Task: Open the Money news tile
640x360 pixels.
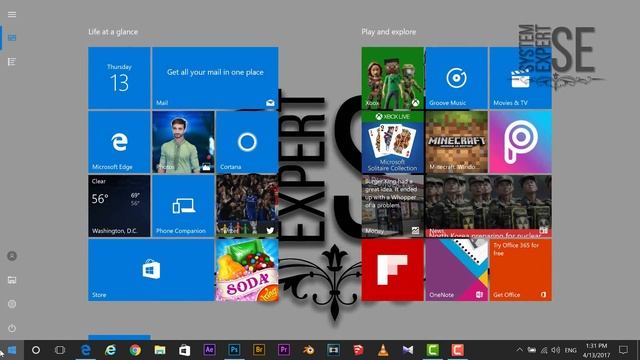Action: point(393,206)
